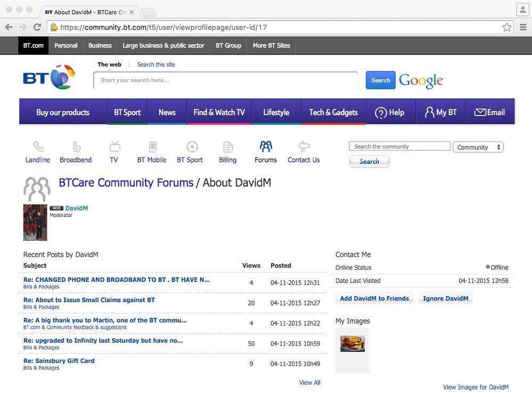Viewport: 532px width, 397px height.
Task: Click the Google logo
Action: point(421,80)
